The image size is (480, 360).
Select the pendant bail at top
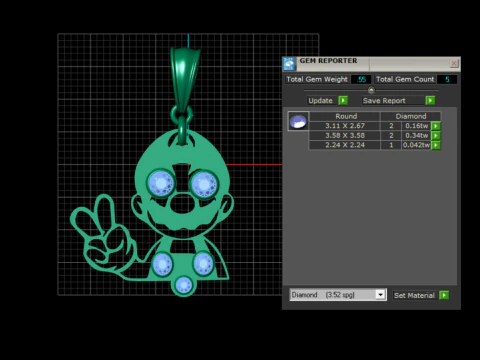point(185,78)
